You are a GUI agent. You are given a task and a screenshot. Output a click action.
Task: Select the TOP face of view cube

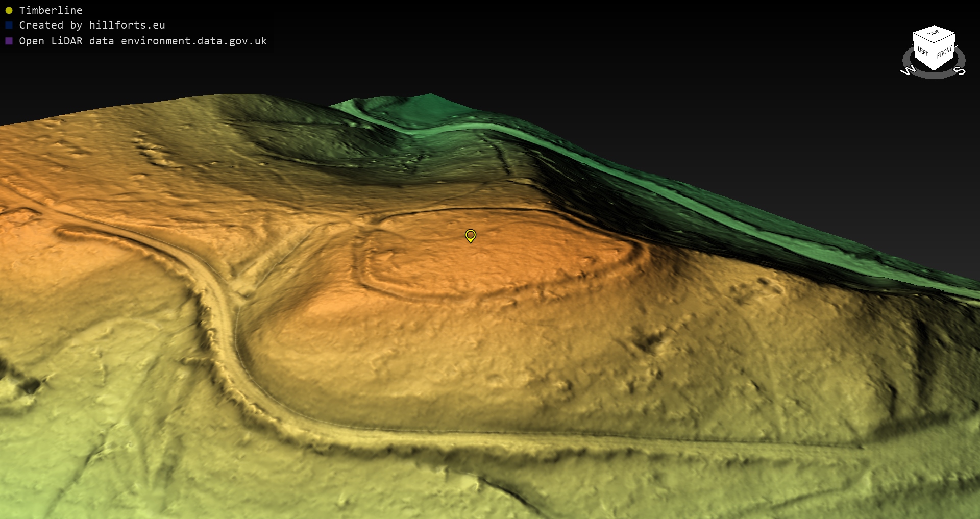pyautogui.click(x=934, y=33)
